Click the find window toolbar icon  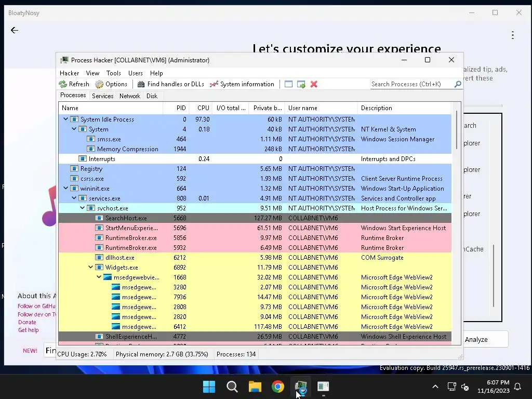pyautogui.click(x=288, y=84)
